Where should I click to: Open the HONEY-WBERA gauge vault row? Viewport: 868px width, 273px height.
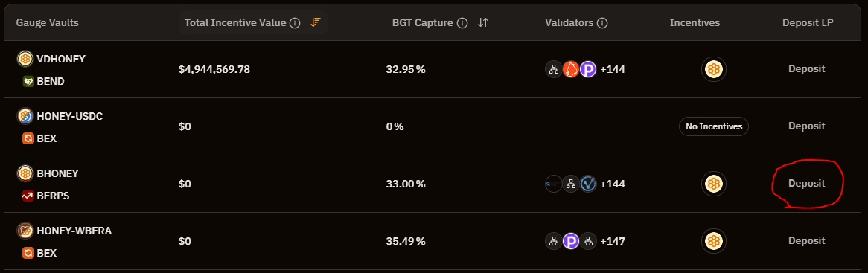(434, 241)
